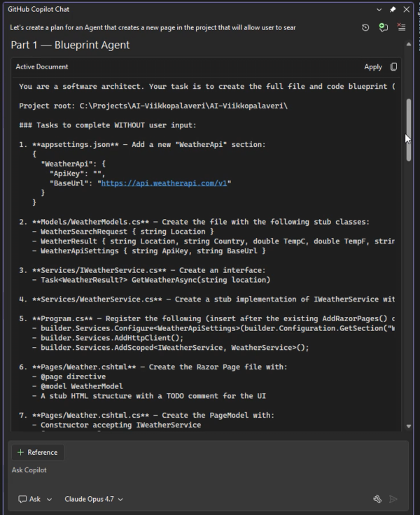Apply the code to Active Document
Viewport: 420px width, 515px height.
point(373,67)
